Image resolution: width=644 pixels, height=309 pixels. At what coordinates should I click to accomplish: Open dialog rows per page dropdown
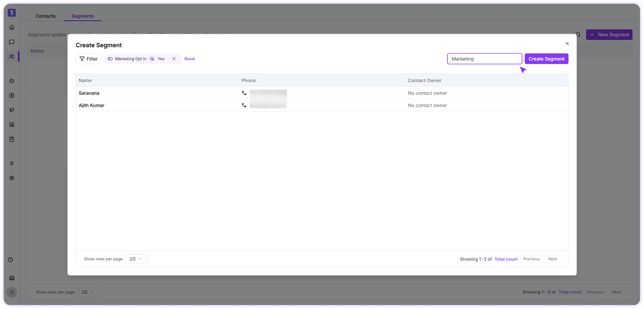pos(136,259)
